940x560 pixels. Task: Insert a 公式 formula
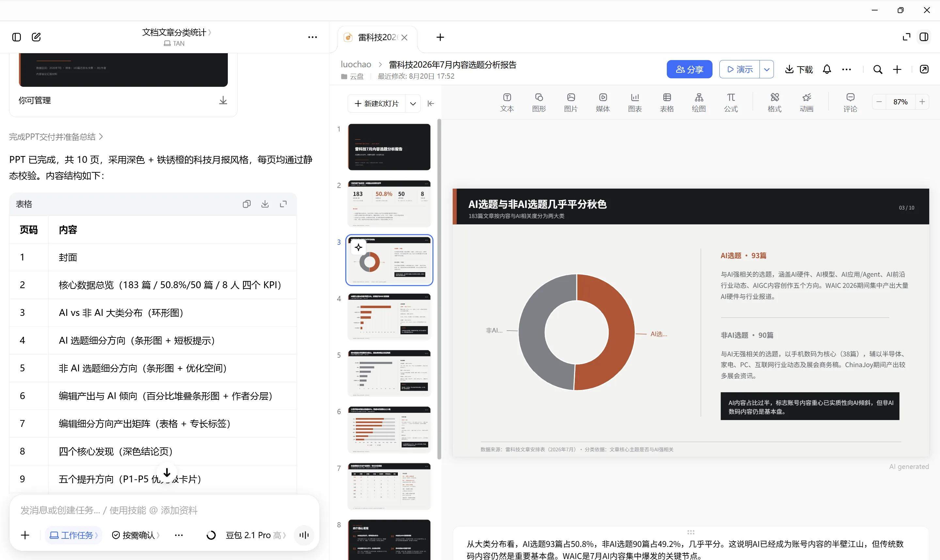coord(730,103)
